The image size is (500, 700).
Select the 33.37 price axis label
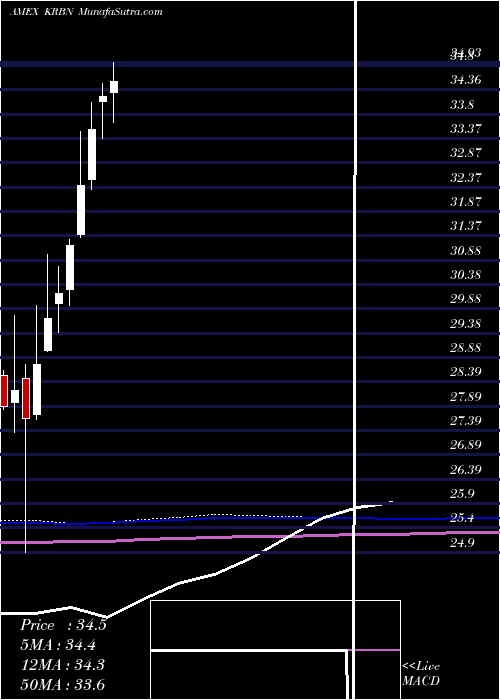point(466,129)
